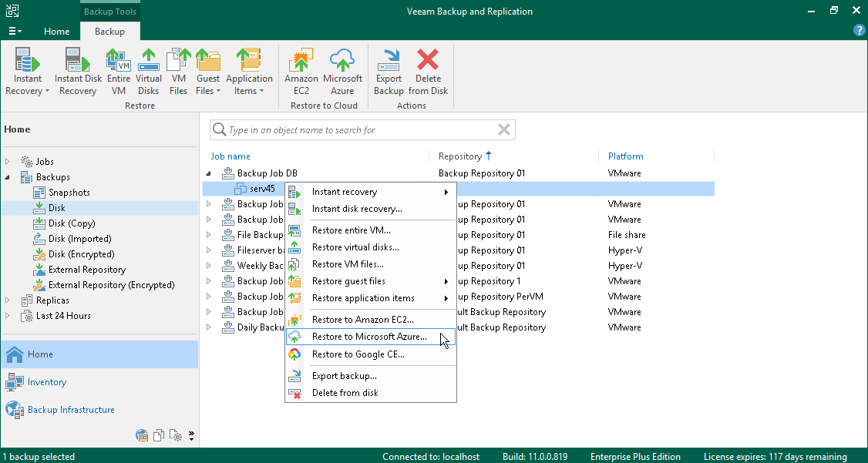
Task: Click Delete from Disk ribbon icon
Action: tap(428, 72)
